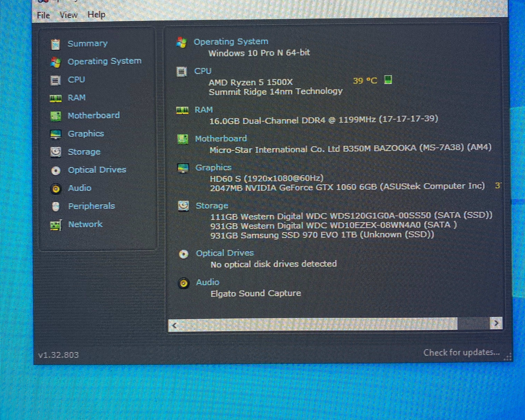Click the CPU heading in summary panel
The height and width of the screenshot is (420, 525).
pos(203,71)
